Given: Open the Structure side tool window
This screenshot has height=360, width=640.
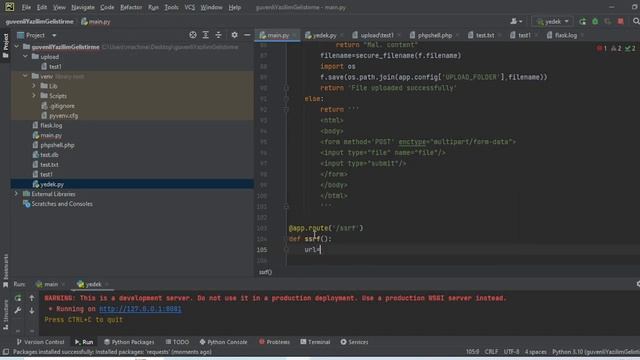Looking at the screenshot, I should coord(5,314).
